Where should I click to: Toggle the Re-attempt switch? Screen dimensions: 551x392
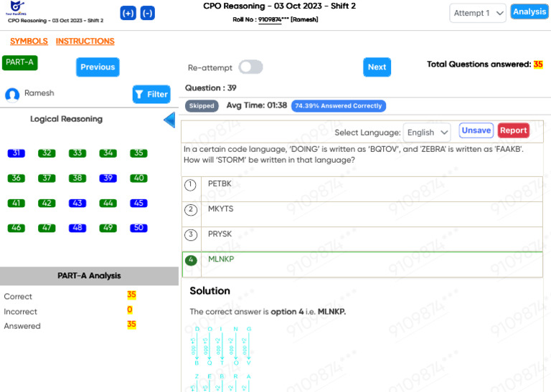click(250, 67)
